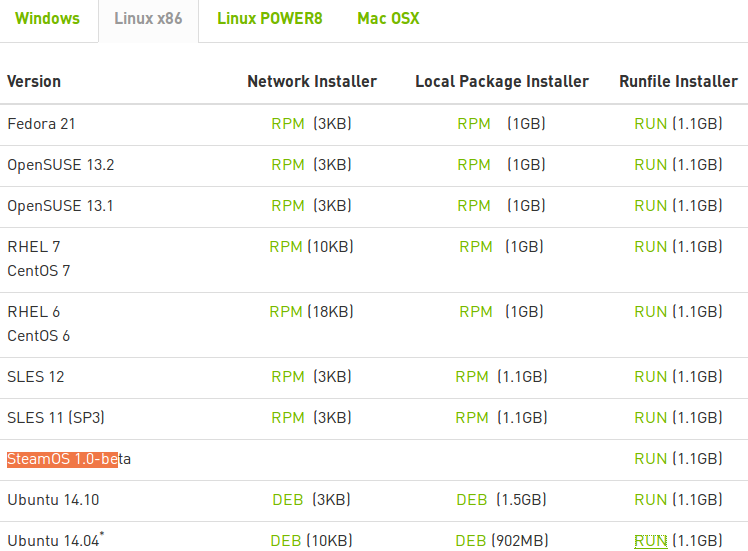Image resolution: width=748 pixels, height=551 pixels.
Task: Click the CentOS 7 label
Action: coord(39,271)
